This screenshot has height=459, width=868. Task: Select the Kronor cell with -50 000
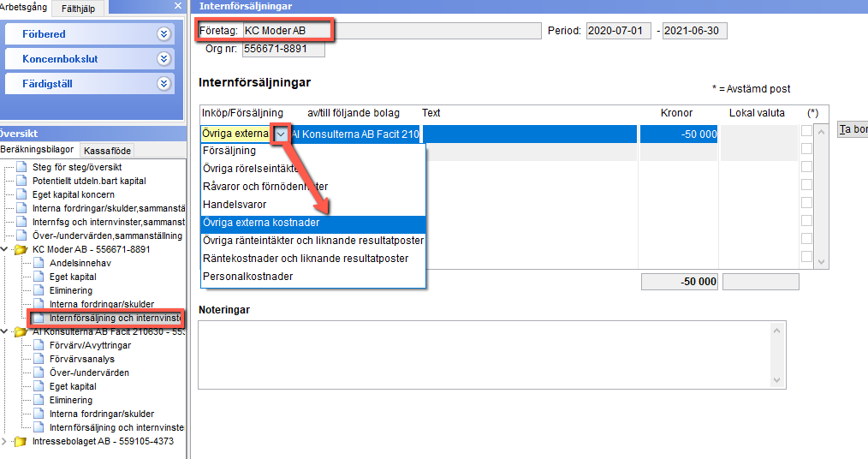pos(679,134)
